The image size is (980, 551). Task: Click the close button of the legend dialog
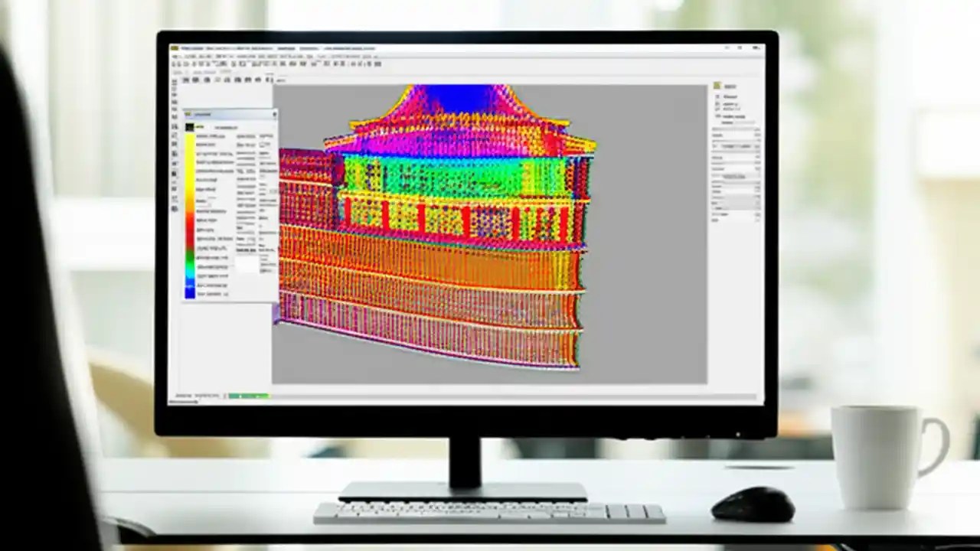point(273,113)
